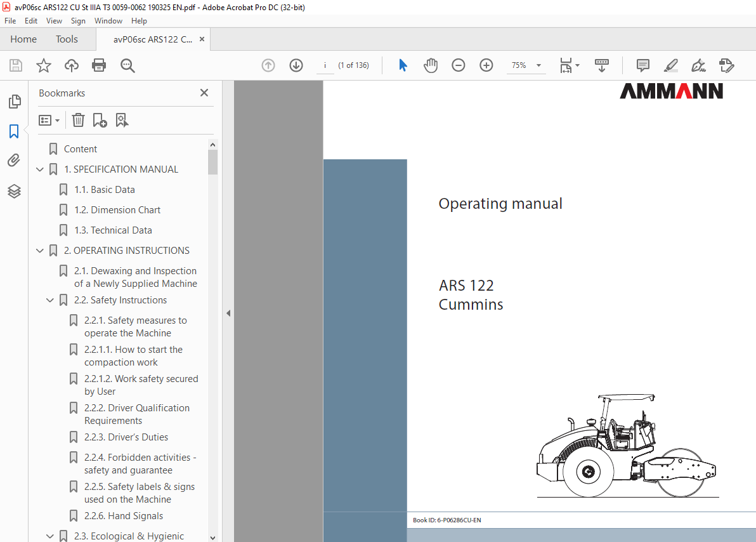Collapse 2.2. Safety Instructions bookmark
Viewport: 756px width, 542px height.
click(x=49, y=300)
